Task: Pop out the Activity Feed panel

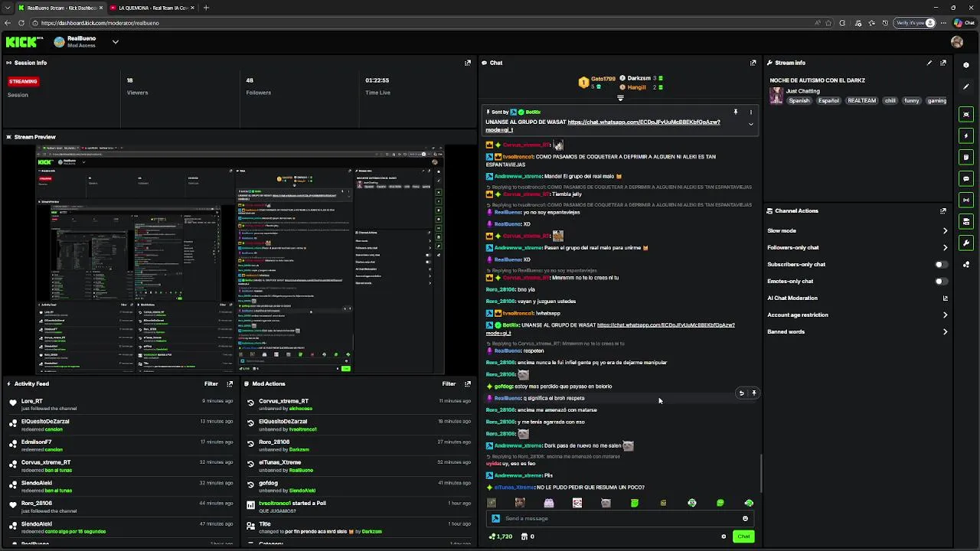Action: click(230, 383)
